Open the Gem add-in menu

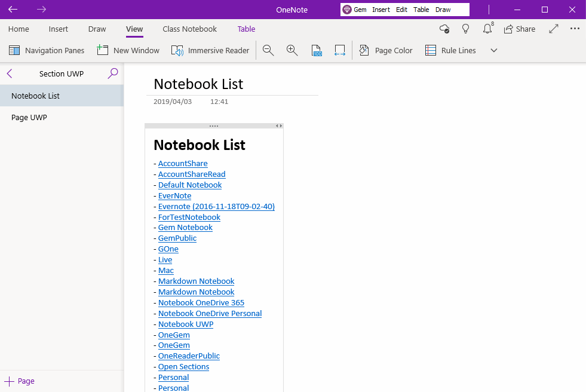355,10
